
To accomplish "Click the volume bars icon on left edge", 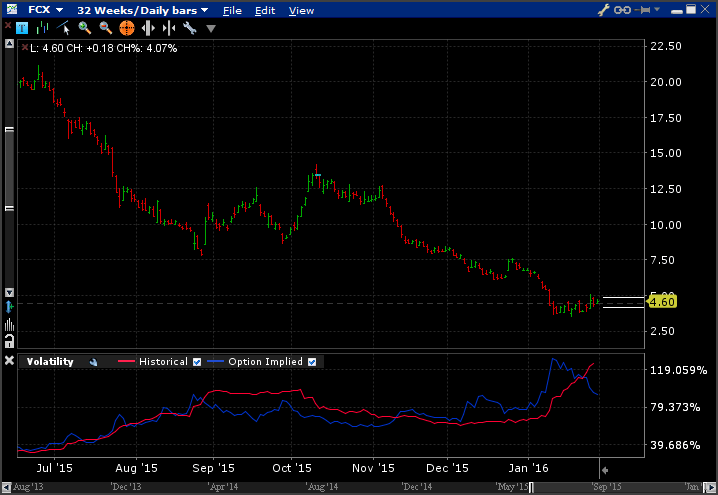I will click(9, 325).
